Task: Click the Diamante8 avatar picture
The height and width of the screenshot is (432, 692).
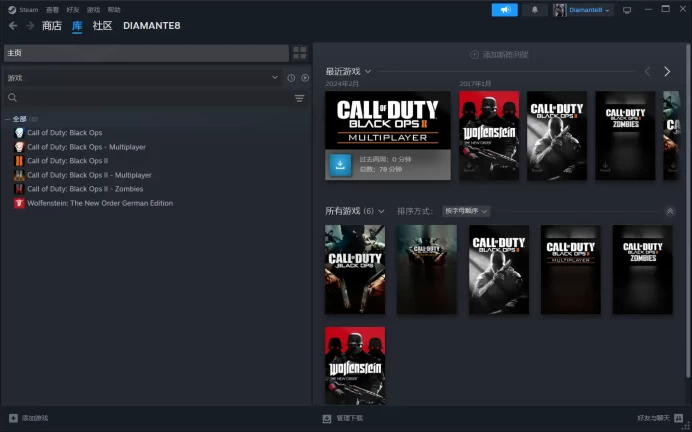Action: click(x=559, y=10)
